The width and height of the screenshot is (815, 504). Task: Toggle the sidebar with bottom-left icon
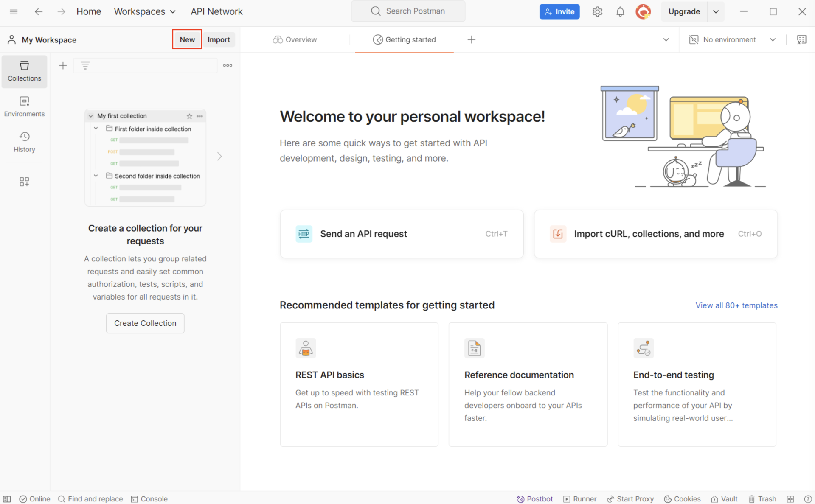coord(7,499)
